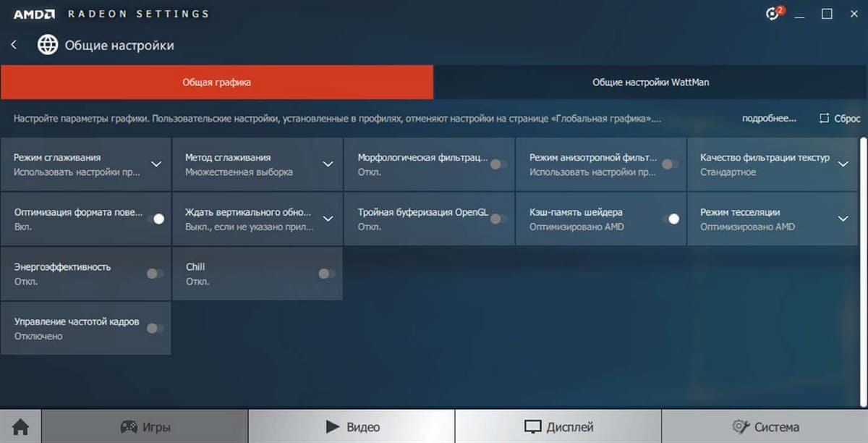Screen dimensions: 868x443
Task: Click Откл. under Морфологическая фильтрация
Action: click(x=369, y=172)
